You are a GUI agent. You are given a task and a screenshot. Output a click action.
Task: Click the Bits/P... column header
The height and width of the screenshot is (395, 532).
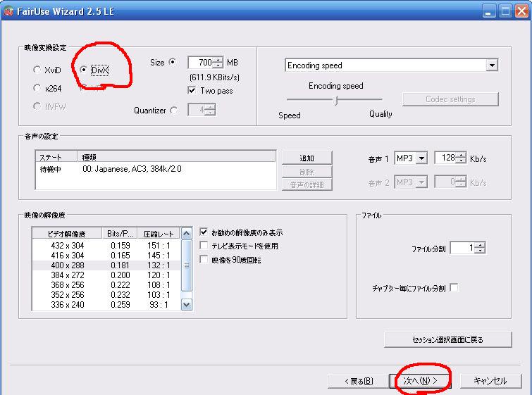(x=120, y=234)
